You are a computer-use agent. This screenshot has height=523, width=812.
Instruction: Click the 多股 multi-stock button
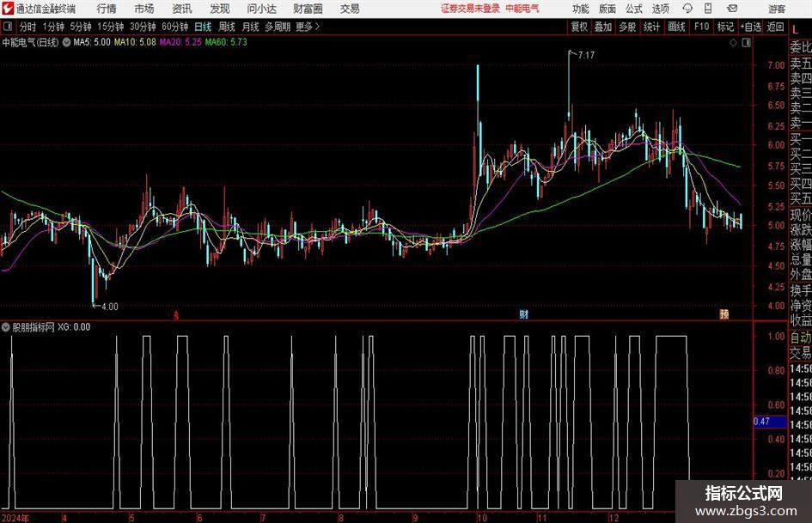pyautogui.click(x=627, y=27)
